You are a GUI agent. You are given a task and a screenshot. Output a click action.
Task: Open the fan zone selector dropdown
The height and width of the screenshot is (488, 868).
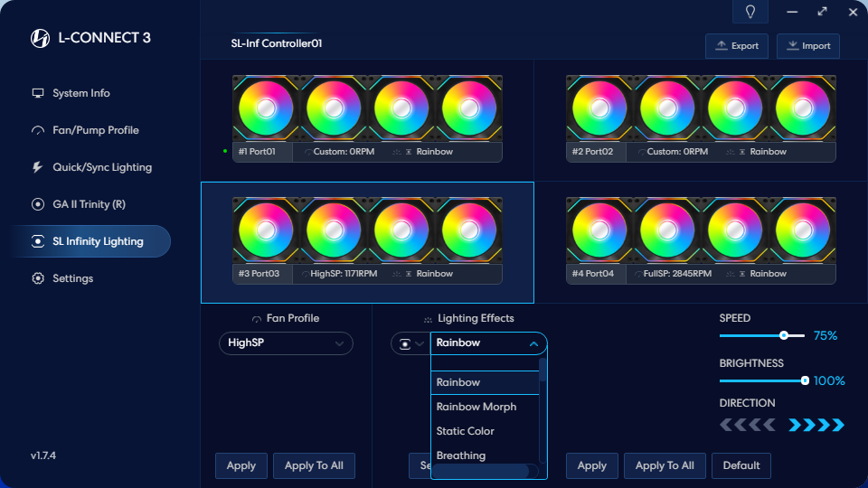(410, 343)
